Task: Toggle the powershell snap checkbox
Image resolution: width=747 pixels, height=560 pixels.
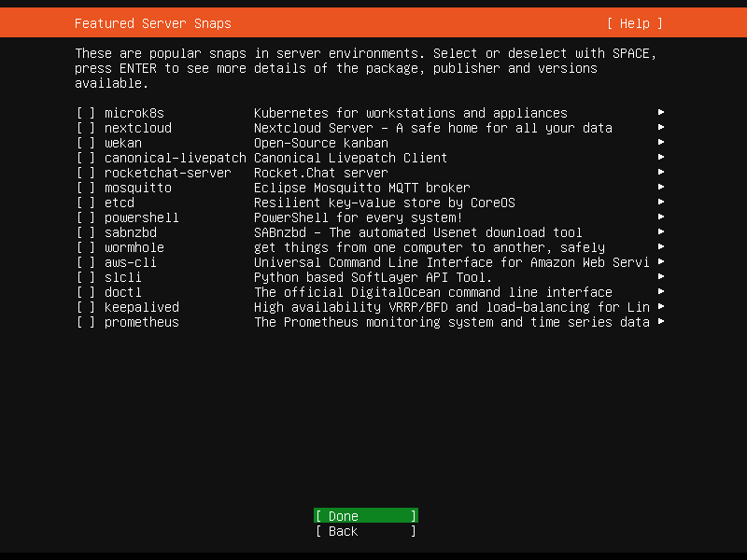Action: [x=86, y=217]
